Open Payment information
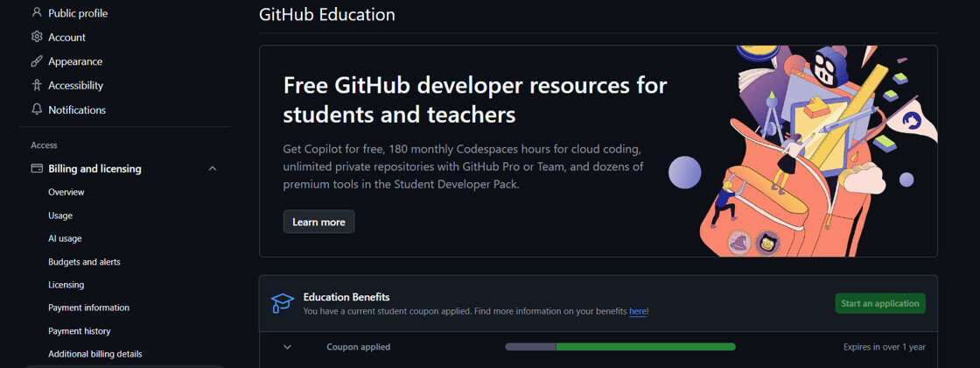Viewport: 980px width, 368px height. 88,308
